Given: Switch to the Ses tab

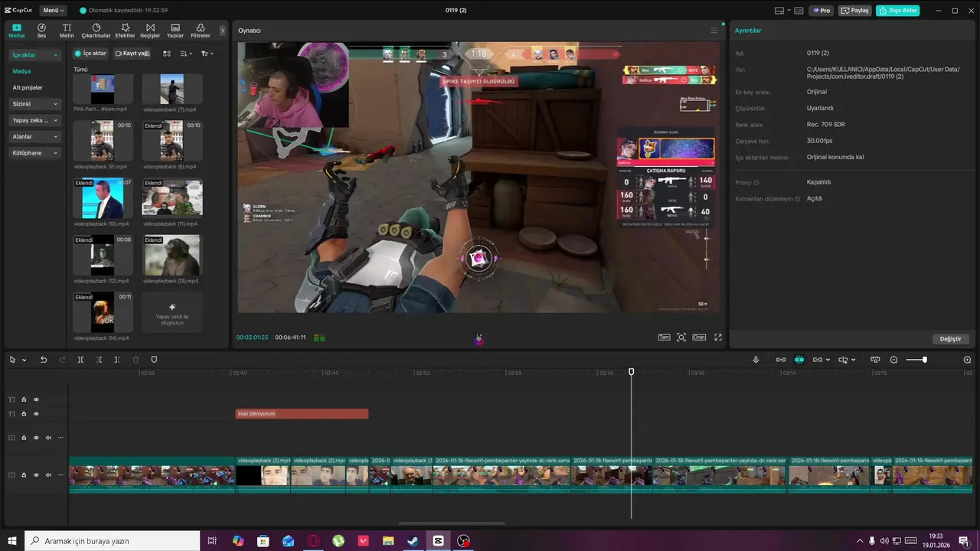Looking at the screenshot, I should pyautogui.click(x=41, y=31).
